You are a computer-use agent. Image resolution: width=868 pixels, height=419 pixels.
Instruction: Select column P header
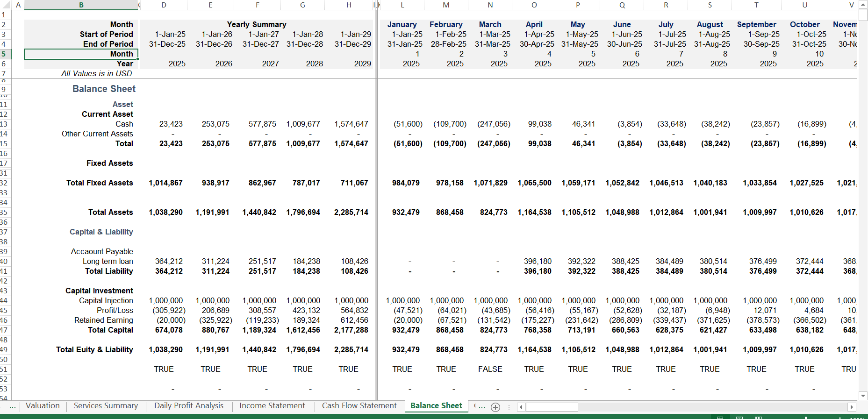pos(578,5)
